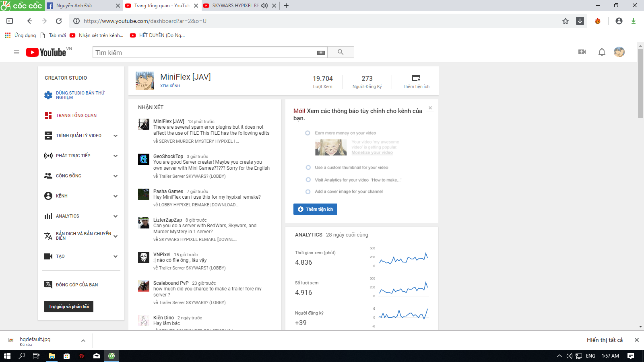Open the Windows Start menu
644x362 pixels.
click(x=7, y=356)
